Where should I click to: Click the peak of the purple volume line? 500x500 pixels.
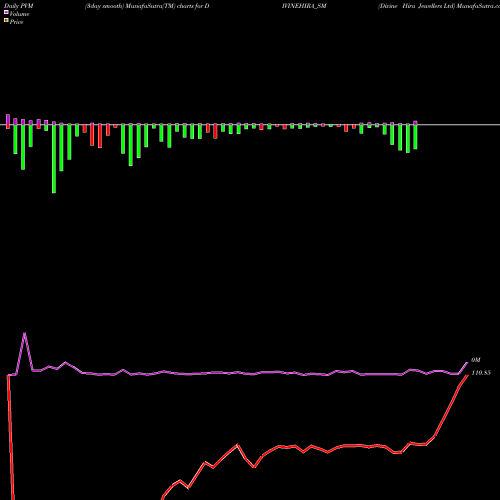(x=25, y=333)
